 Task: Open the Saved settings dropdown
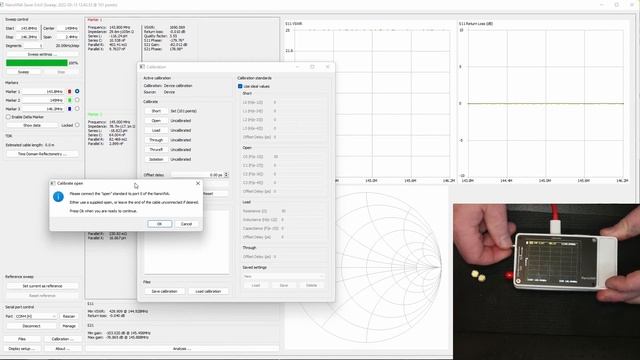[284, 276]
